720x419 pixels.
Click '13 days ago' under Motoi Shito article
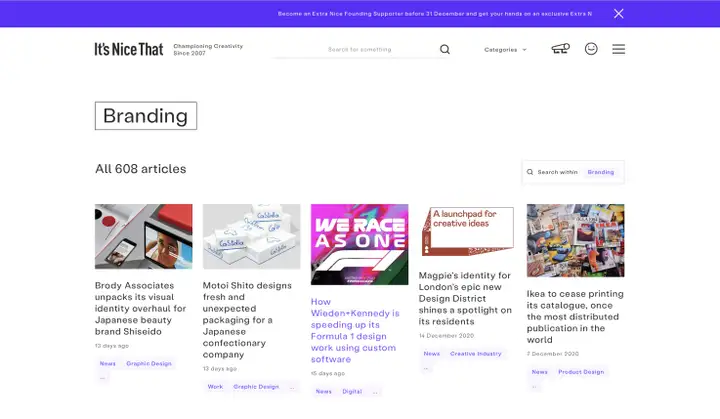click(219, 369)
